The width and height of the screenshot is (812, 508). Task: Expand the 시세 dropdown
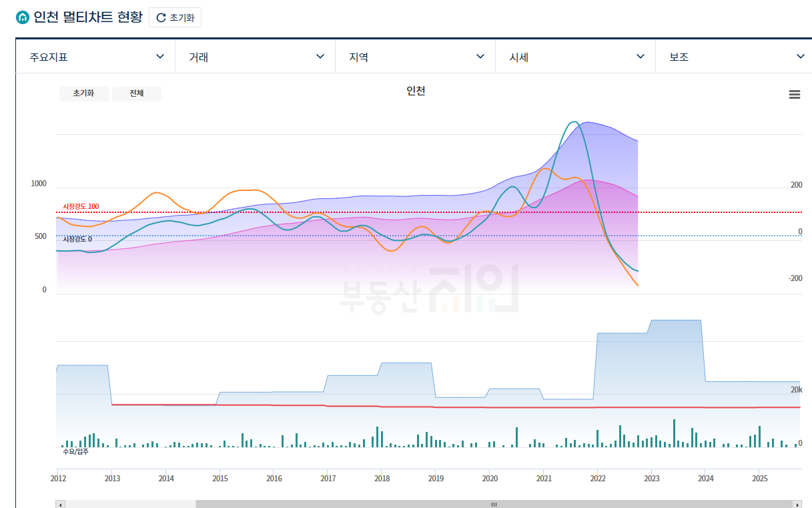tap(576, 57)
